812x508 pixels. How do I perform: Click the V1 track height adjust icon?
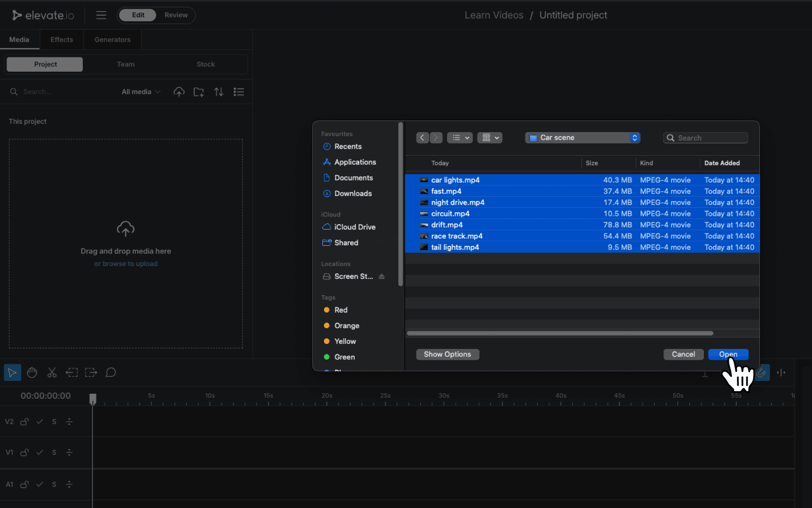[69, 452]
